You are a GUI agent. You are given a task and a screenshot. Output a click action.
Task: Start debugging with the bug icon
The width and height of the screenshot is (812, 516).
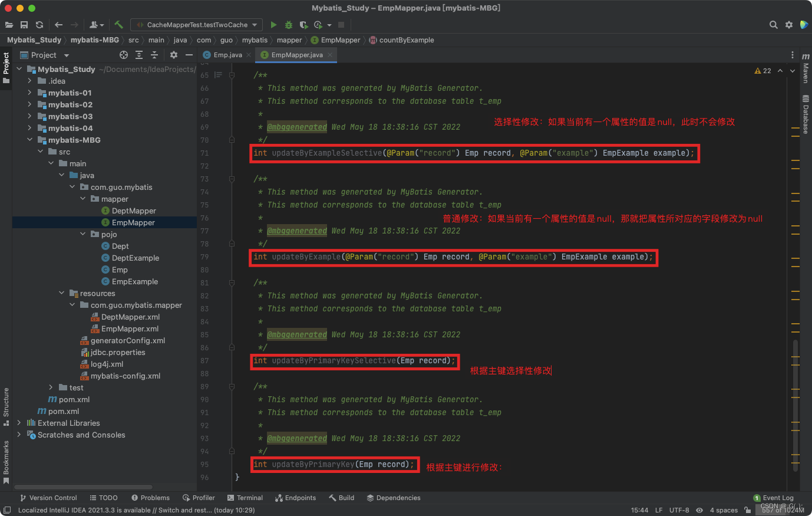pyautogui.click(x=289, y=25)
